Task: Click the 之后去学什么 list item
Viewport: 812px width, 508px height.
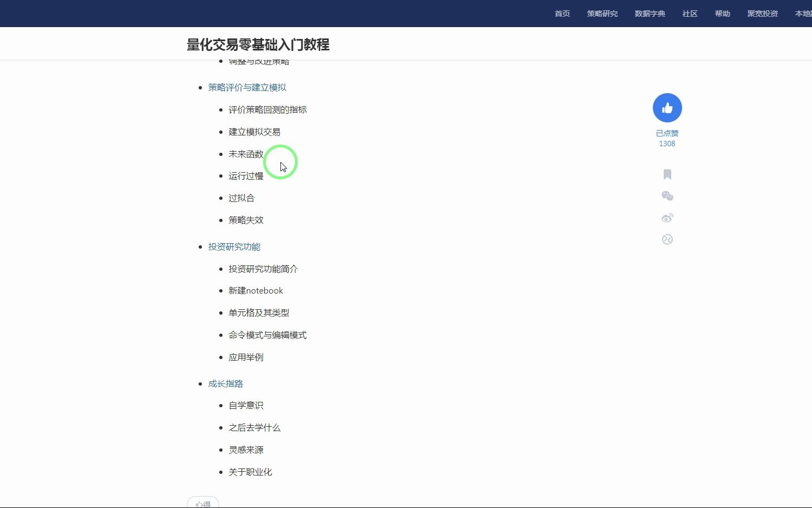Action: click(254, 427)
